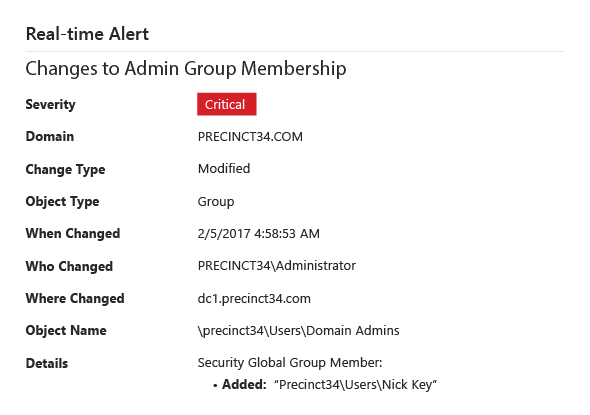Select the 2/5/2017 4:58:53 AM timestamp

click(259, 234)
